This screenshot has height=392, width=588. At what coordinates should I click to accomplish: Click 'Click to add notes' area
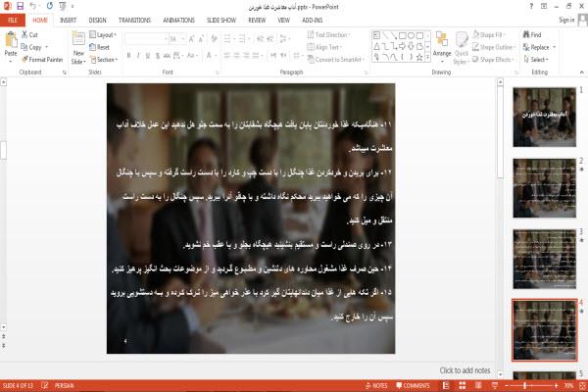pos(465,370)
